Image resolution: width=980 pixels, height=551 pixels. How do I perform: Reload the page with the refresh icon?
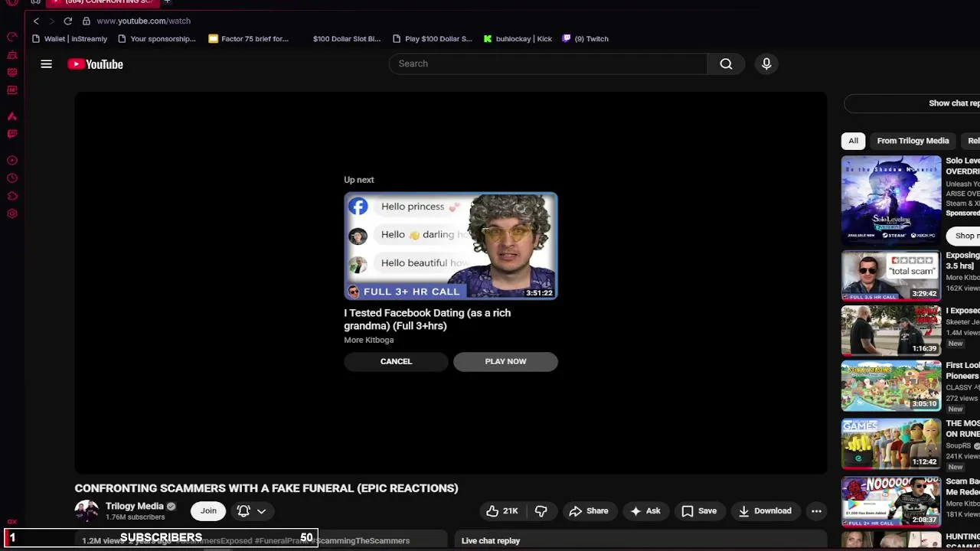click(68, 21)
